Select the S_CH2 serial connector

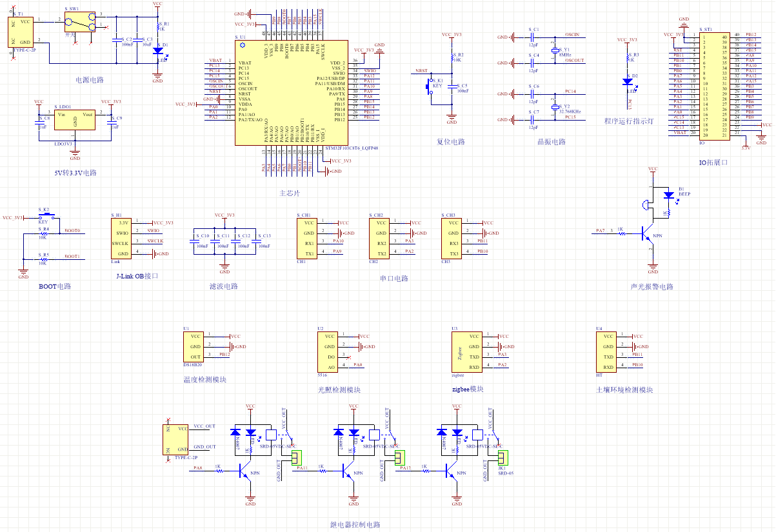381,239
